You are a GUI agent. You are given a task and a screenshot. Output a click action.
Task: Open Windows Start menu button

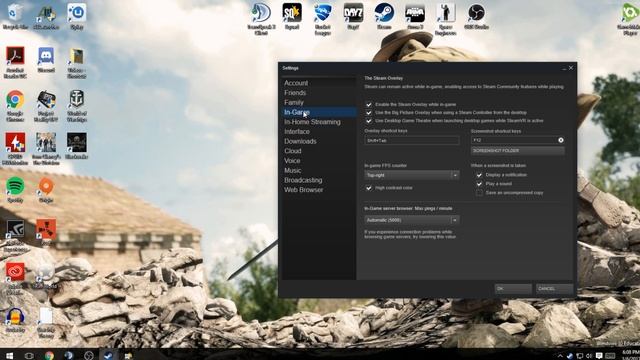point(9,356)
